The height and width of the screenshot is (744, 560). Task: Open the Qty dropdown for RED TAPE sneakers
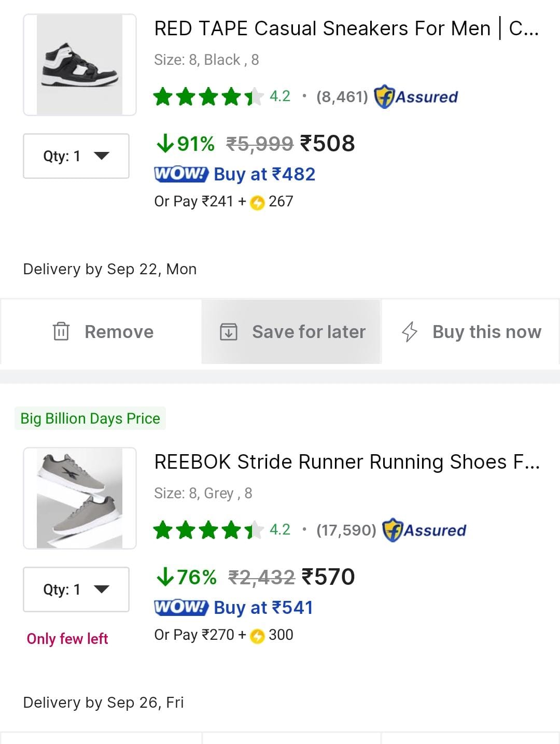coord(76,156)
